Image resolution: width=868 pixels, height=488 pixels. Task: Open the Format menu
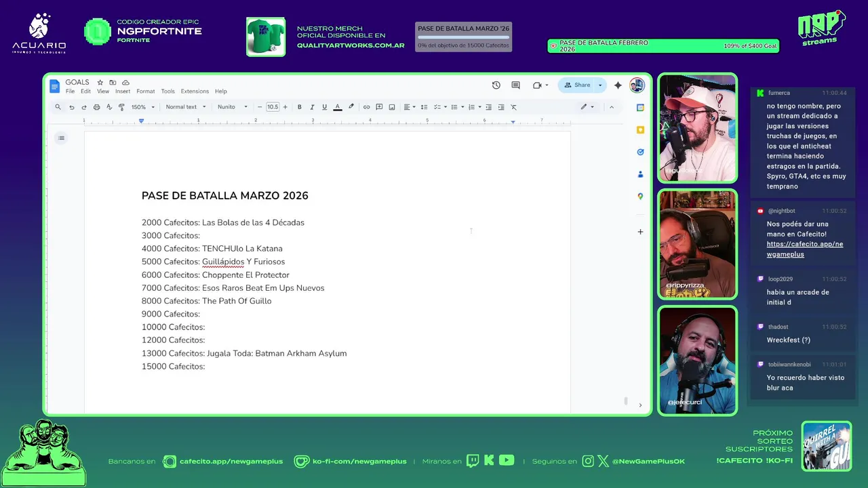pos(146,91)
